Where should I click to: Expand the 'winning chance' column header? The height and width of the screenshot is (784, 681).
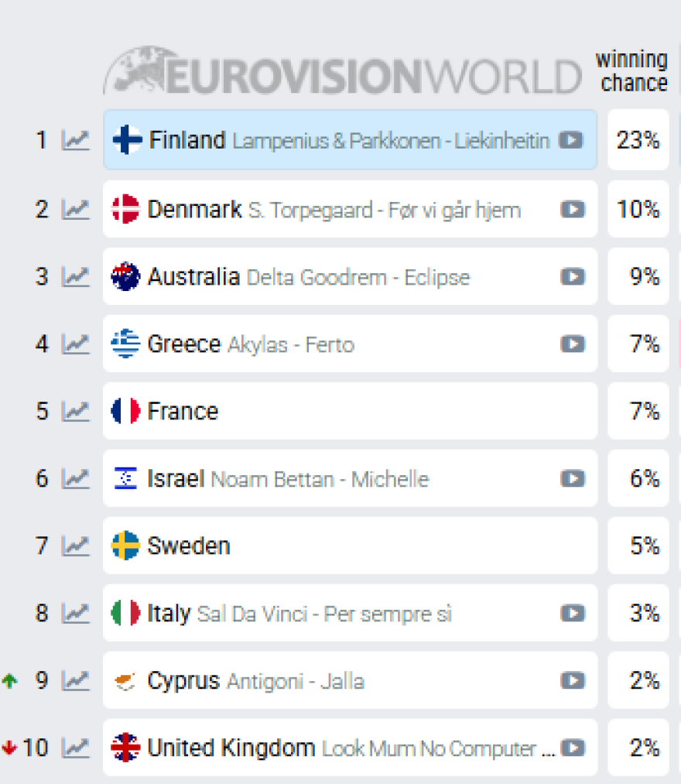pyautogui.click(x=632, y=70)
